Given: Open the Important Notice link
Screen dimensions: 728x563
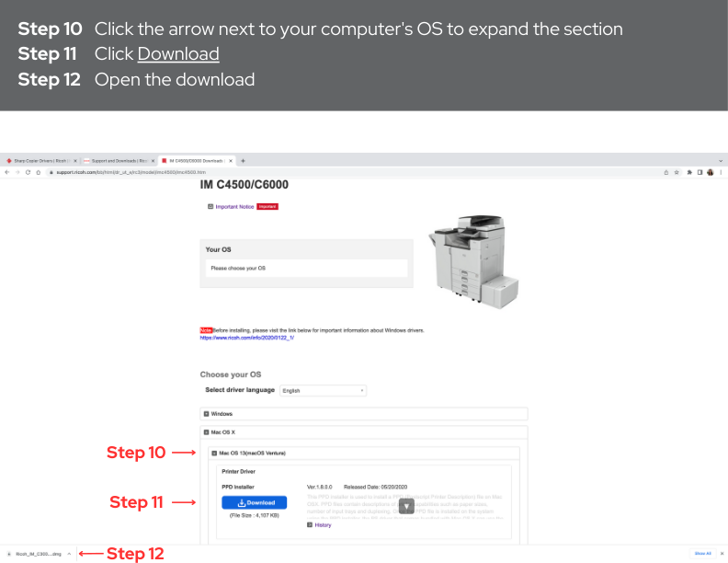Looking at the screenshot, I should tap(234, 207).
